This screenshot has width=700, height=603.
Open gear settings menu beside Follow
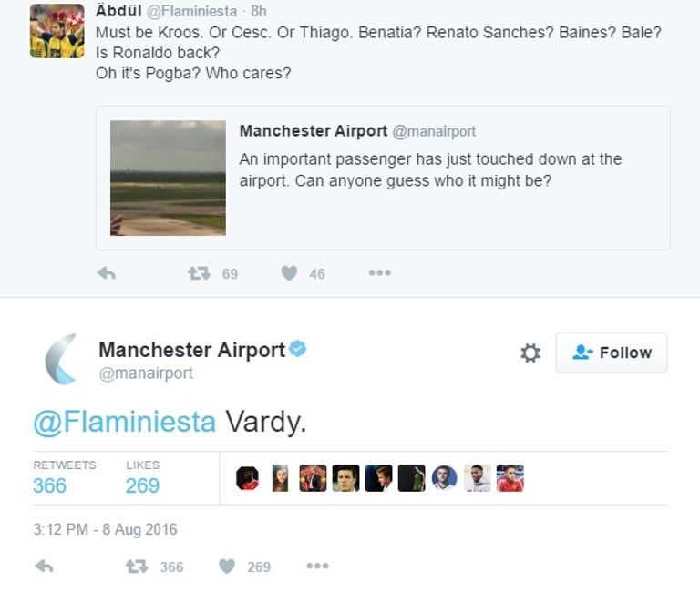(x=530, y=353)
